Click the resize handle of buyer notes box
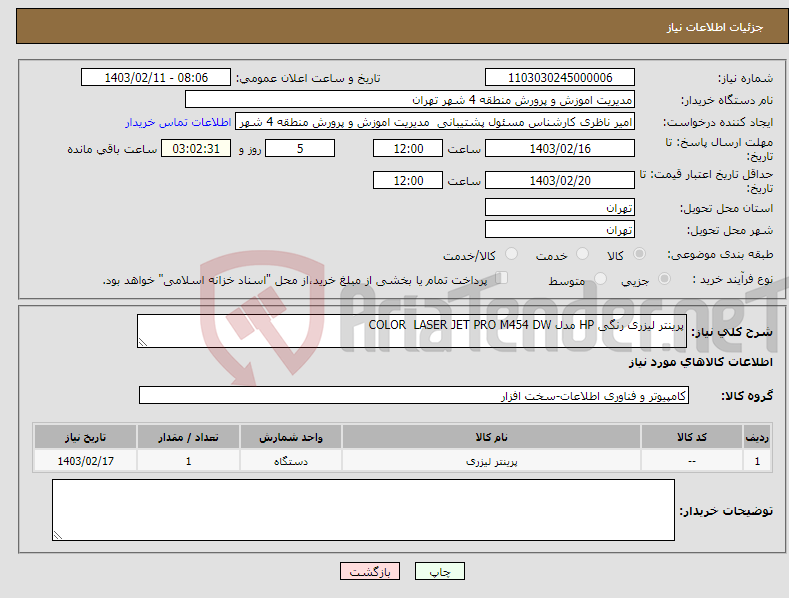The height and width of the screenshot is (598, 789). (58, 535)
